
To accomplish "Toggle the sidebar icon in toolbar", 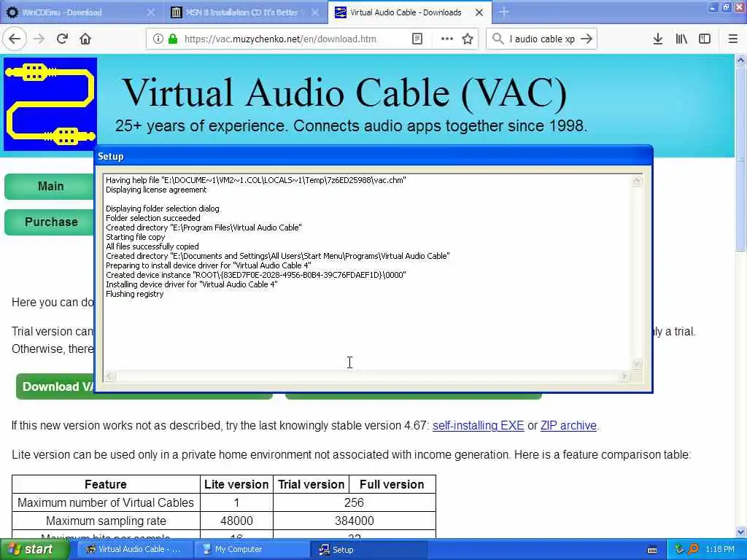I will point(705,39).
